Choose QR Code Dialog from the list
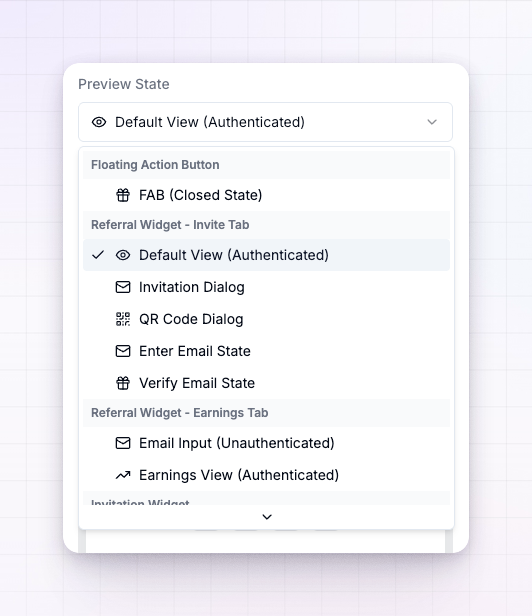The height and width of the screenshot is (616, 532). pyautogui.click(x=266, y=319)
